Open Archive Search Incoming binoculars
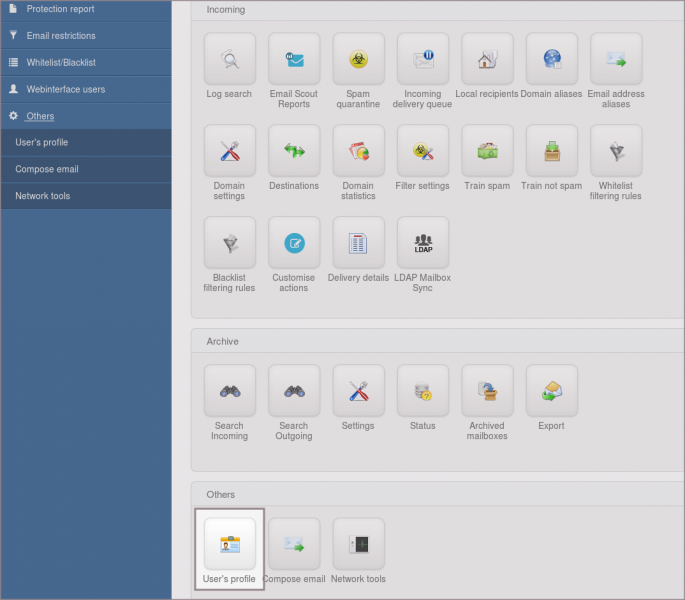This screenshot has height=600, width=685. point(230,391)
